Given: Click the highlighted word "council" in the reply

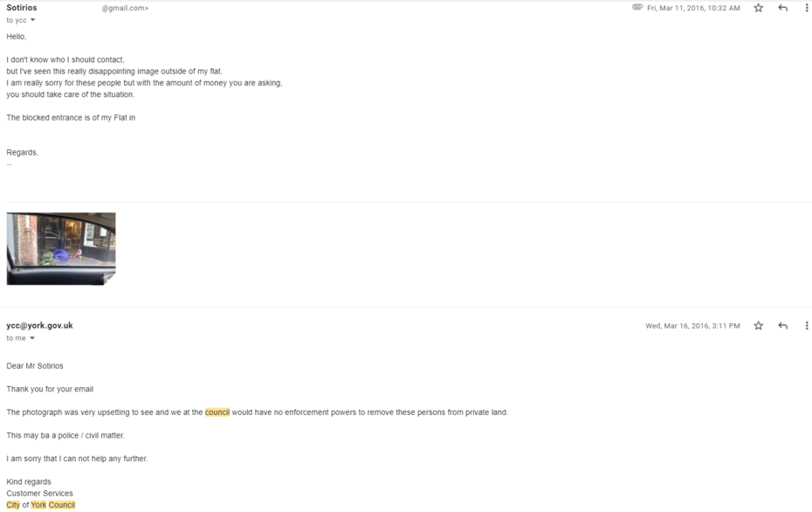Looking at the screenshot, I should [217, 412].
